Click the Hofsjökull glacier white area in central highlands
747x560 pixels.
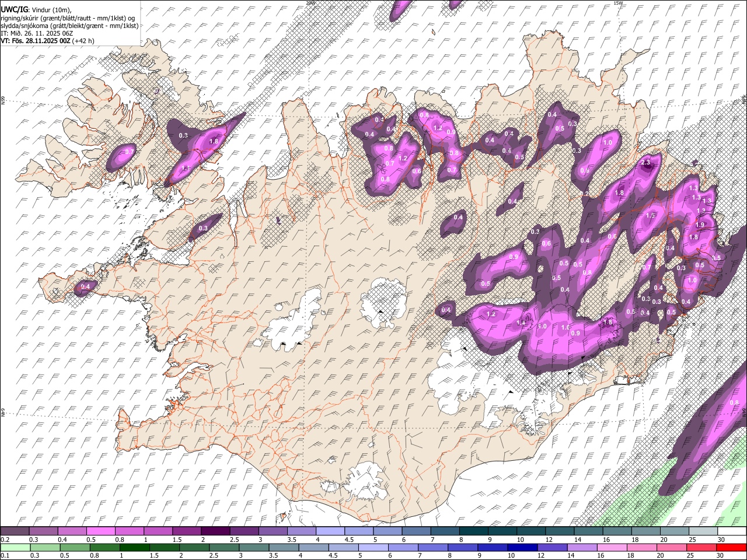point(383,302)
